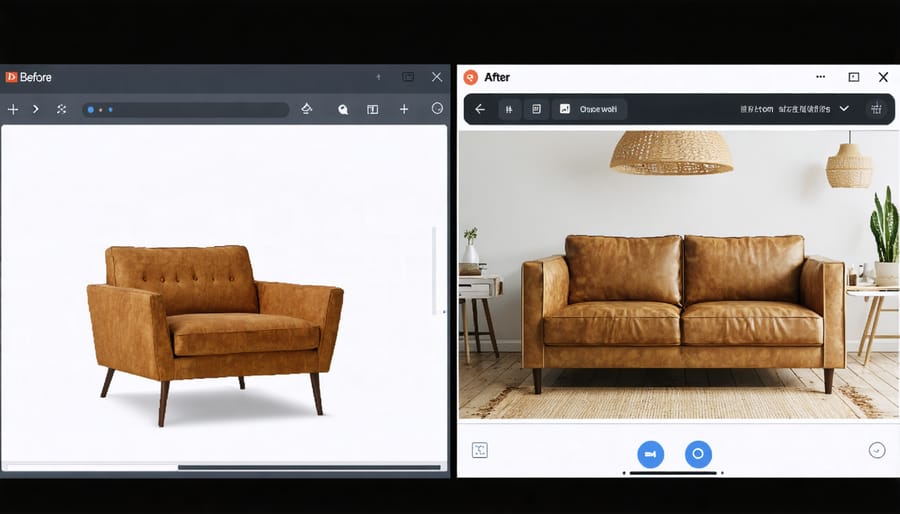Click the palette icon in the Before toolbar
Image resolution: width=900 pixels, height=514 pixels.
pos(343,110)
